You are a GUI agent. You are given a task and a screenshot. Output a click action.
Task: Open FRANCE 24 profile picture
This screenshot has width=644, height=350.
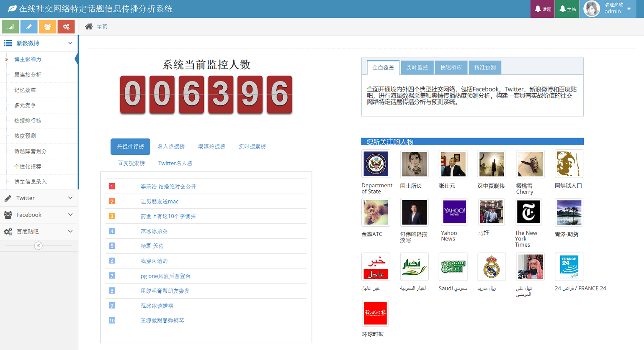coord(569,267)
